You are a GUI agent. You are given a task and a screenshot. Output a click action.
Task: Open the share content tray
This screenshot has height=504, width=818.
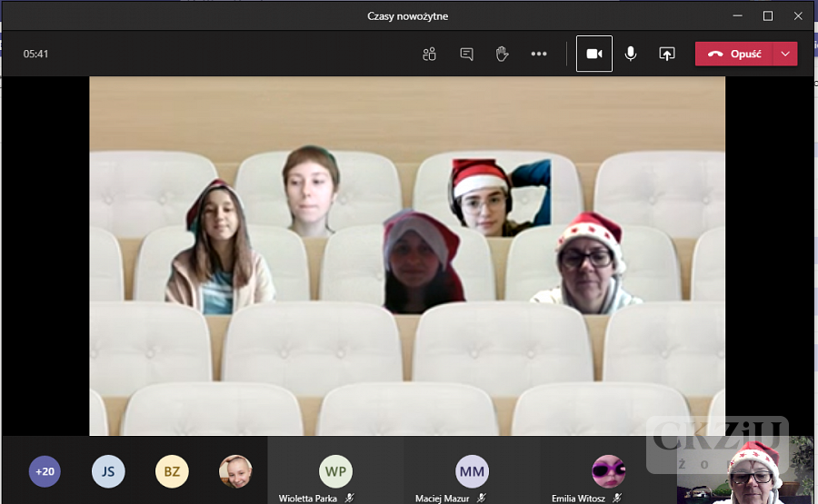666,54
